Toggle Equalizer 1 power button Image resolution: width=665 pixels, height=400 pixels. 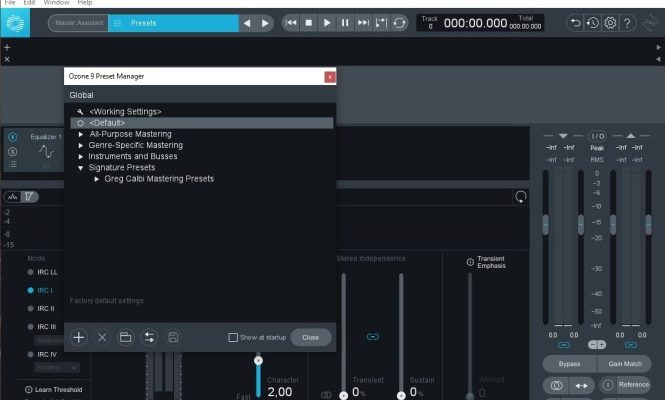(x=13, y=137)
